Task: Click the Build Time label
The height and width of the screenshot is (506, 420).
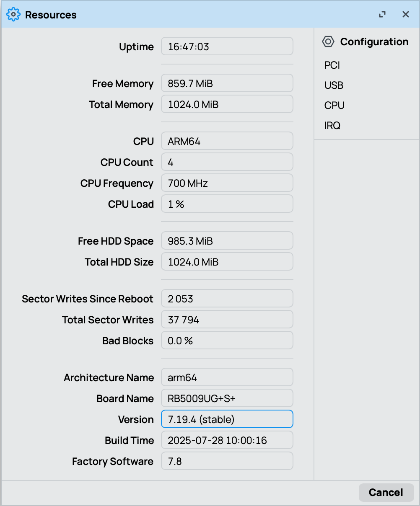Action: click(x=129, y=440)
